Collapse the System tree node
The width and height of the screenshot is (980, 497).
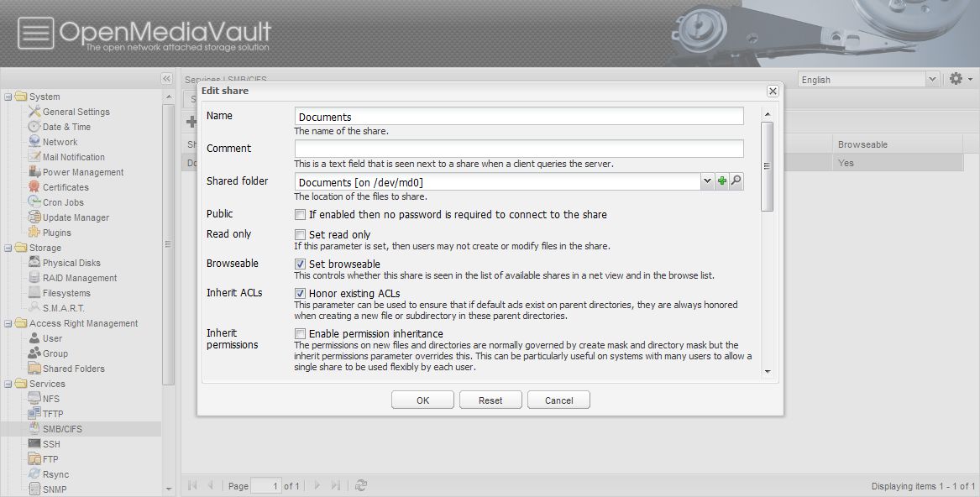[8, 97]
